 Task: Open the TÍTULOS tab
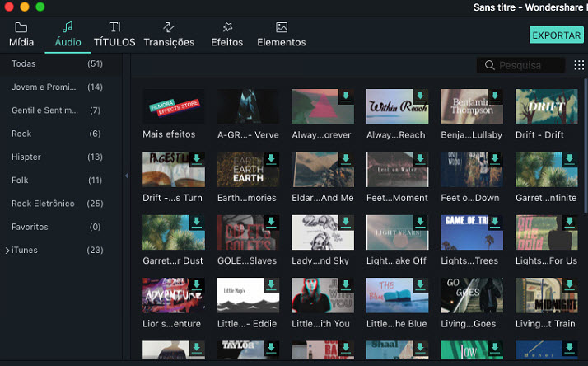coord(114,35)
